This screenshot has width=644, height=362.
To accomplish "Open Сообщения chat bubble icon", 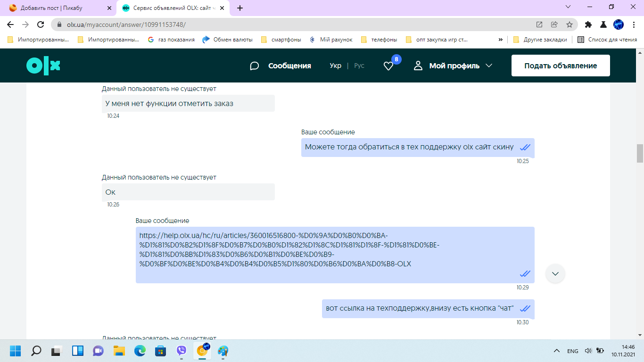I will [255, 66].
